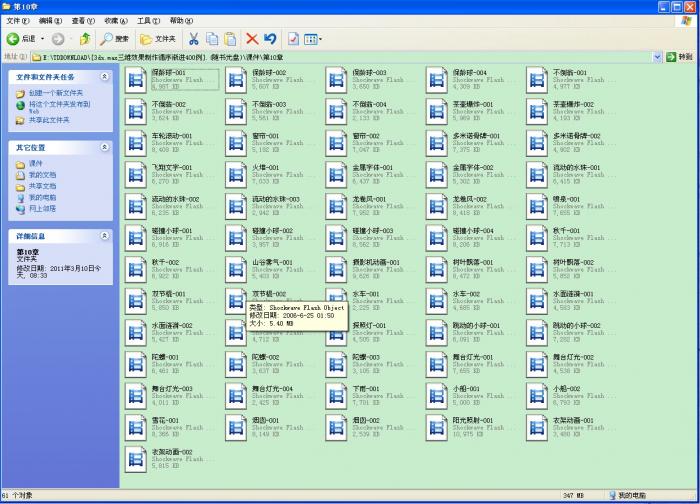Viewport: 700px width, 504px height.
Task: Open the 帮助(H) menu
Action: tap(181, 21)
